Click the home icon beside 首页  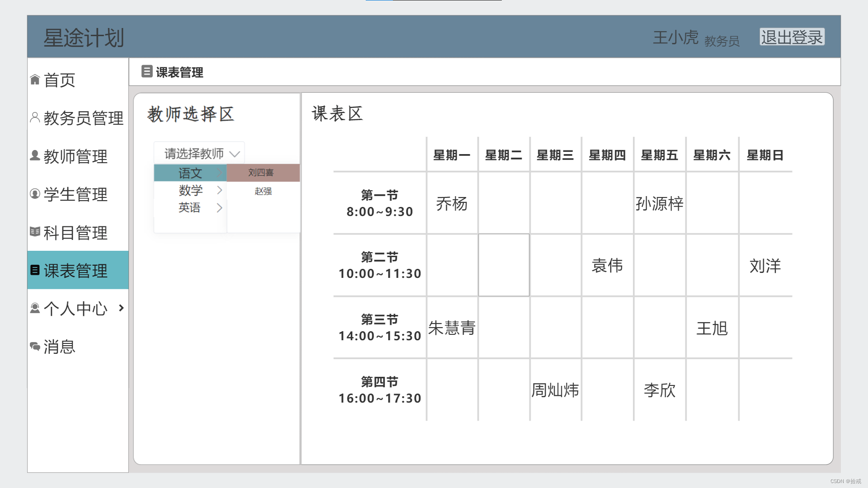click(35, 80)
